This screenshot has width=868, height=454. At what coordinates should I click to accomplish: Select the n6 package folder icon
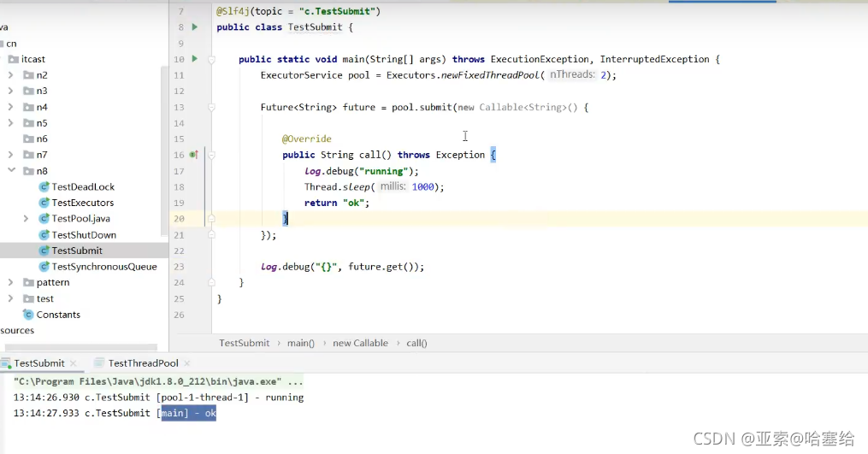coord(28,139)
